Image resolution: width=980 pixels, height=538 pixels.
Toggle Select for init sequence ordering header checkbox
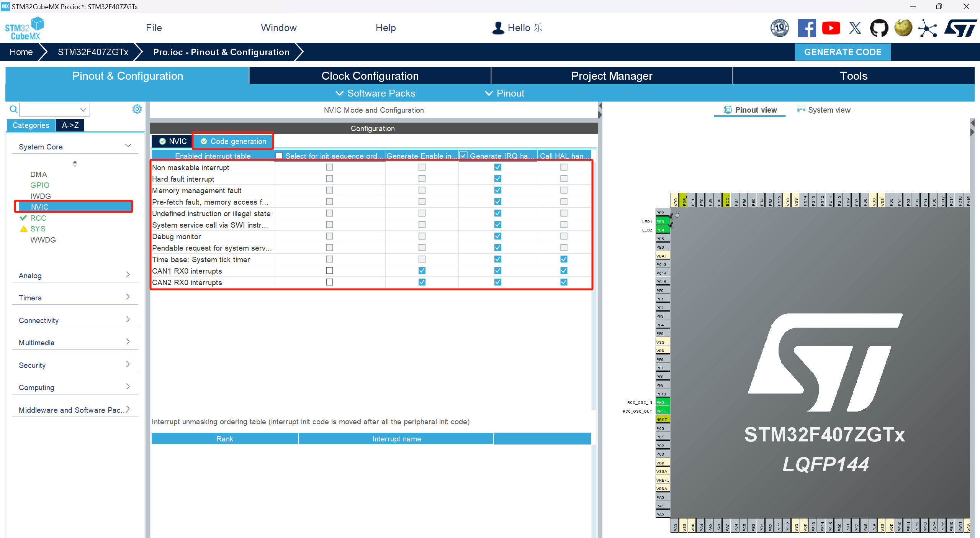[x=279, y=156]
